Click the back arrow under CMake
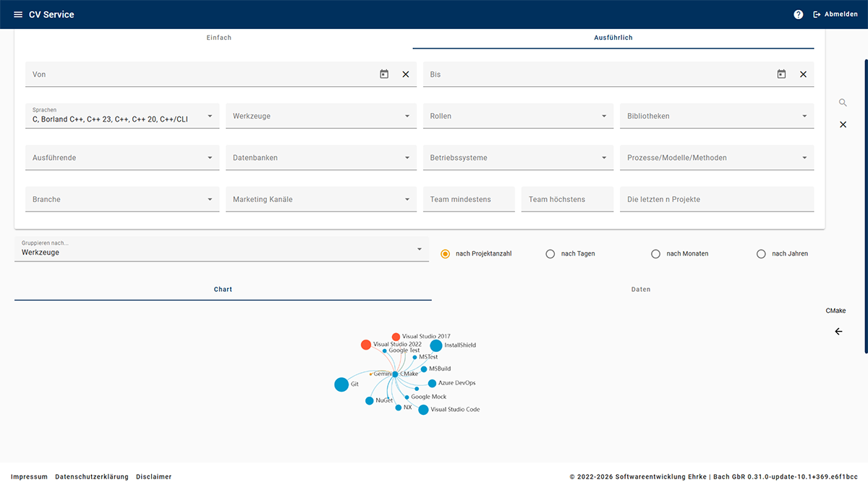Image resolution: width=868 pixels, height=488 pixels. 838,332
